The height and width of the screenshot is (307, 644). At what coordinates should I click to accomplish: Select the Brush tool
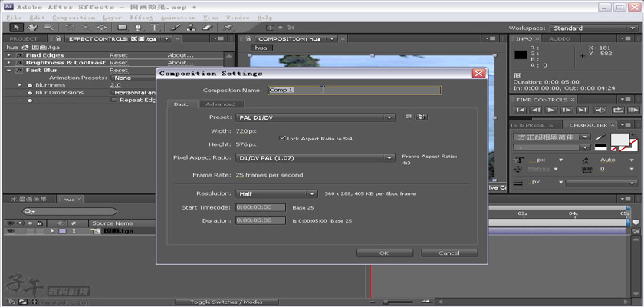pos(176,28)
